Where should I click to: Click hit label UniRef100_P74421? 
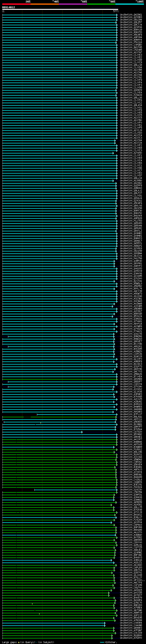(131, 331)
